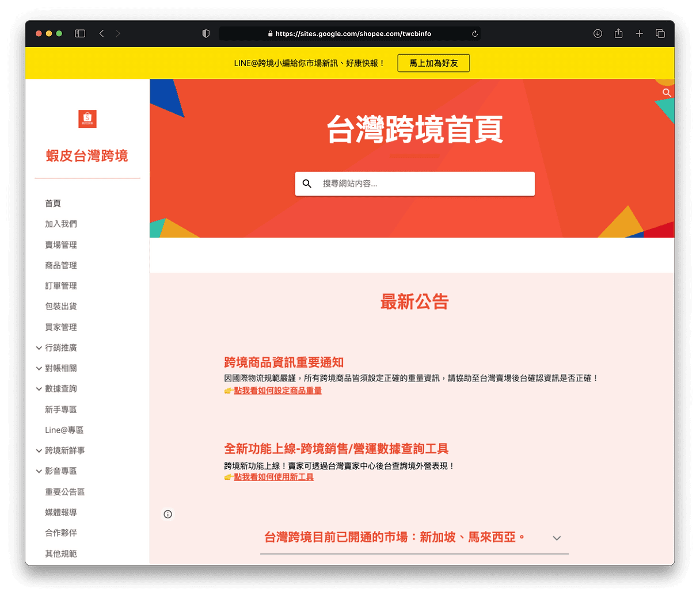Viewport: 700px width, 596px height.
Task: Open the 跨境新鮮事 sidebar label
Action: [x=65, y=450]
